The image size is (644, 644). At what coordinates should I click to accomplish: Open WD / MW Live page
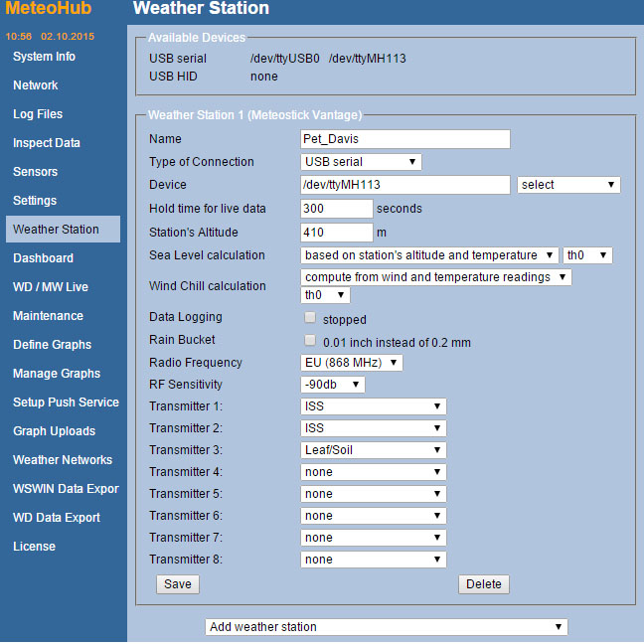[x=51, y=286]
